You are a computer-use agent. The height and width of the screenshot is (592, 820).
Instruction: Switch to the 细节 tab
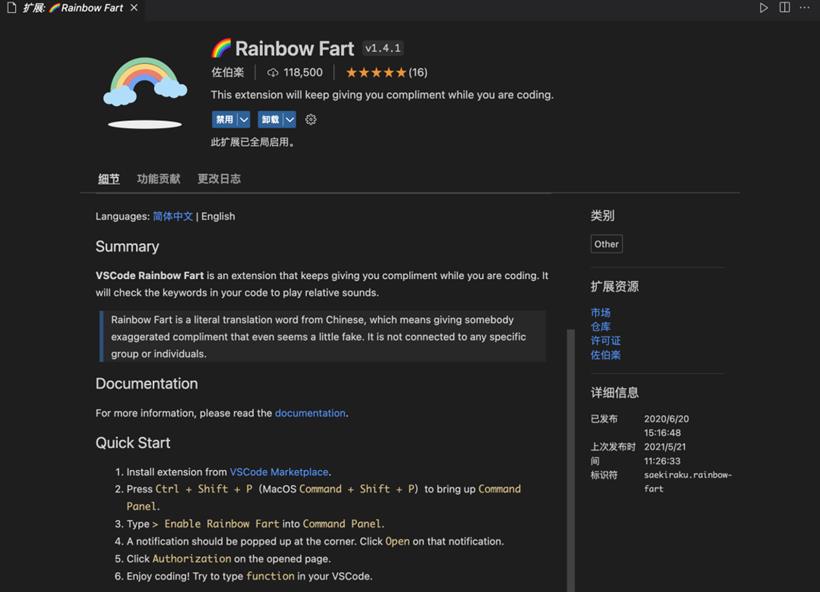109,179
